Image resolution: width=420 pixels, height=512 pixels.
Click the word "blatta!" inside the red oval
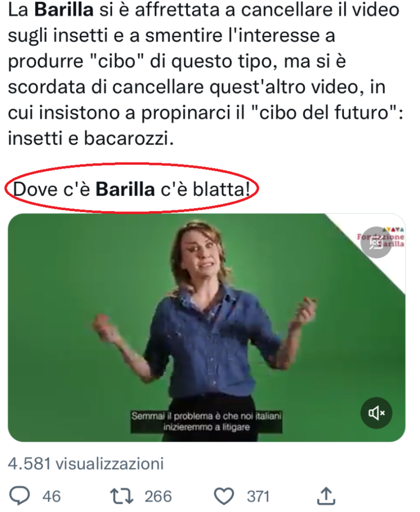coord(221,189)
